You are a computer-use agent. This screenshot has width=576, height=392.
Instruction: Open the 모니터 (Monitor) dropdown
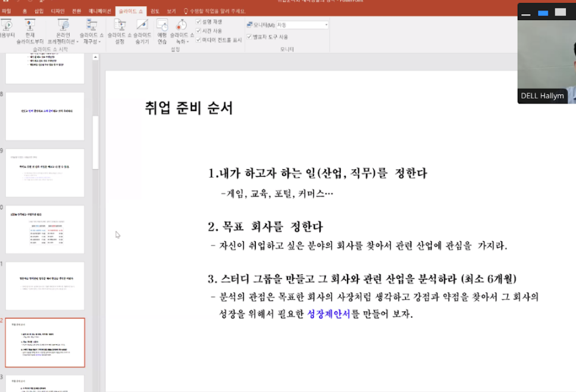(302, 25)
